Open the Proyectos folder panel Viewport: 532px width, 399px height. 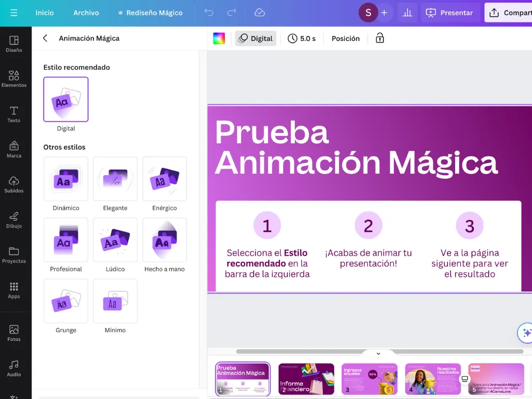14,255
